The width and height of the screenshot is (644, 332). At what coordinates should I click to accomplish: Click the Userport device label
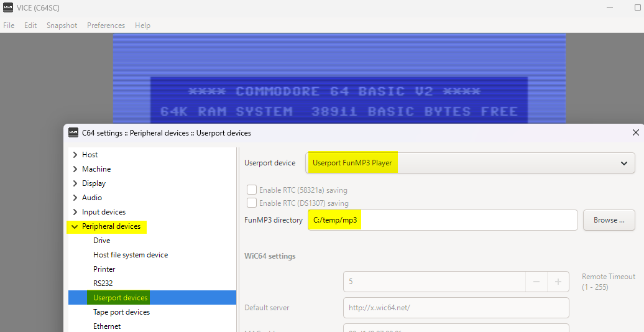(270, 163)
